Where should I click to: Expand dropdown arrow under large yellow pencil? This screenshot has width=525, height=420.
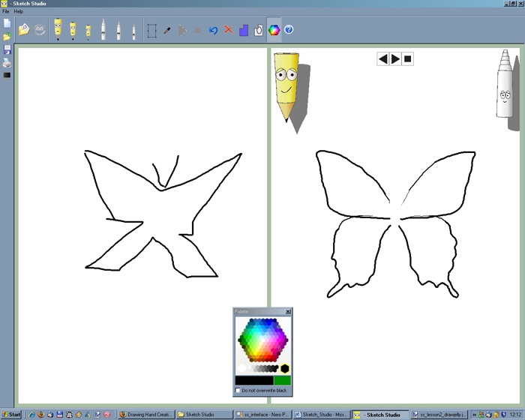[58, 40]
